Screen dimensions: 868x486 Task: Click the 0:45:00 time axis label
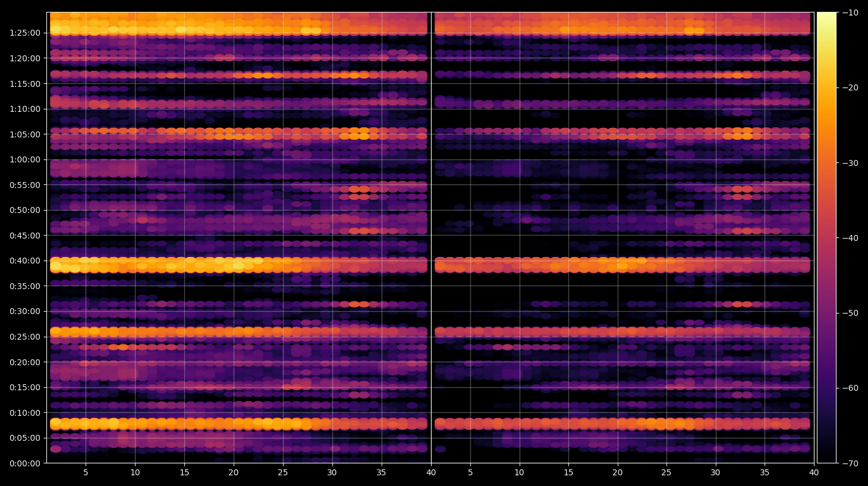[x=25, y=236]
